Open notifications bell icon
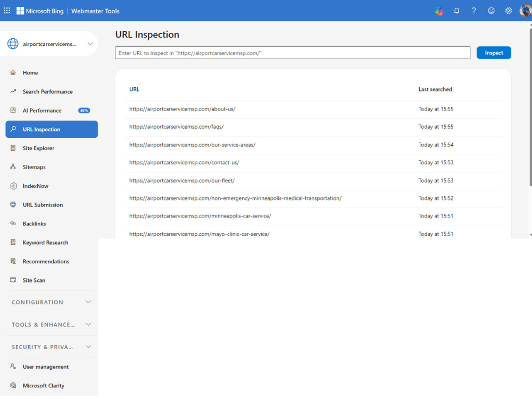 (x=456, y=11)
